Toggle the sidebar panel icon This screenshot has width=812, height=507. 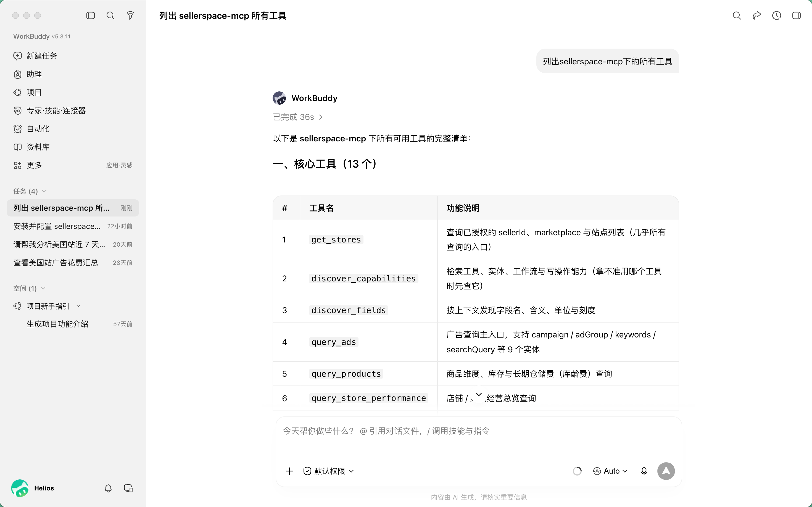tap(91, 15)
